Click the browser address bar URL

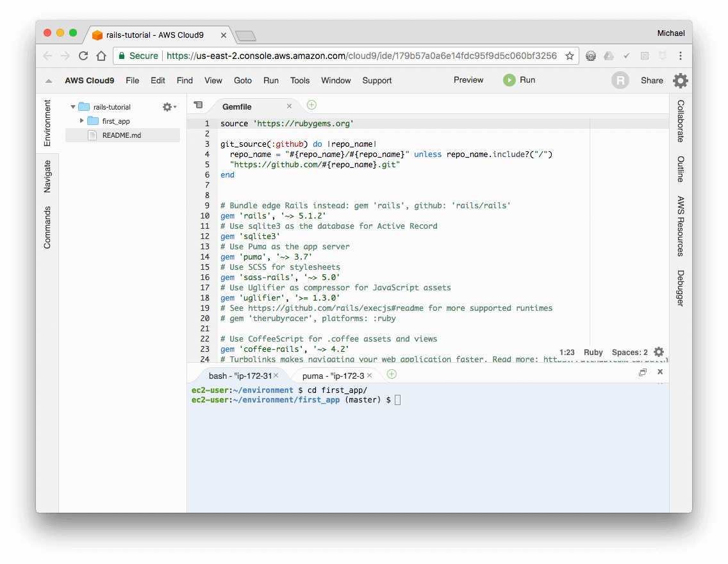[x=361, y=56]
